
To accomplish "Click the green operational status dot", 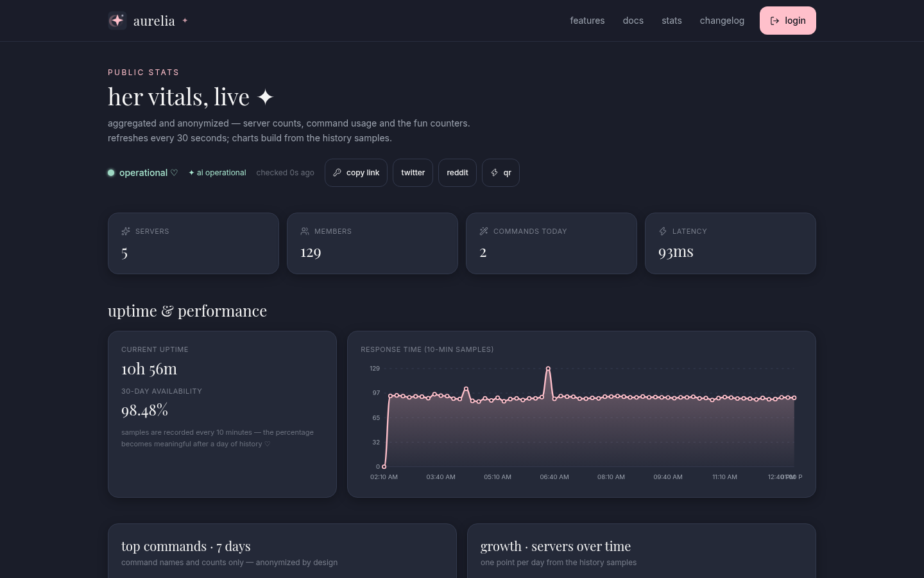I will [111, 173].
